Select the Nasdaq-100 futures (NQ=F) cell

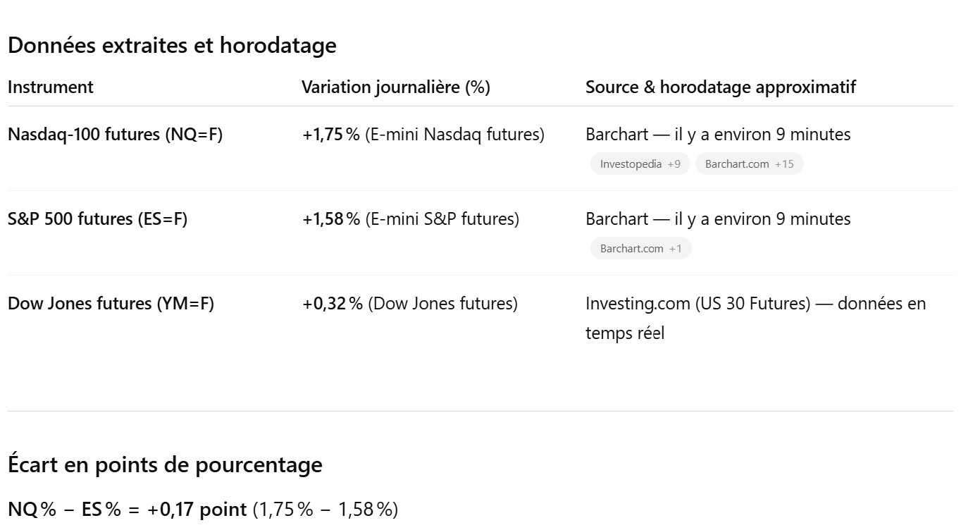tap(115, 135)
